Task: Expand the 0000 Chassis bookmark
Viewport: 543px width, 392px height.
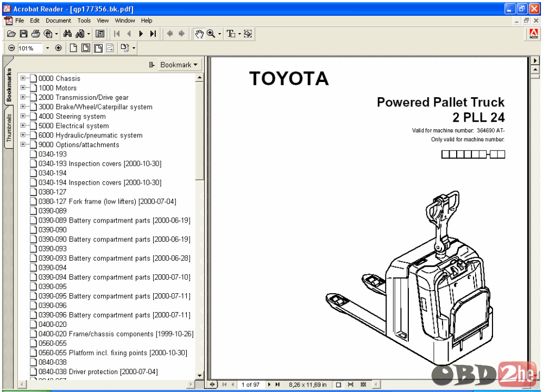Action: click(23, 78)
